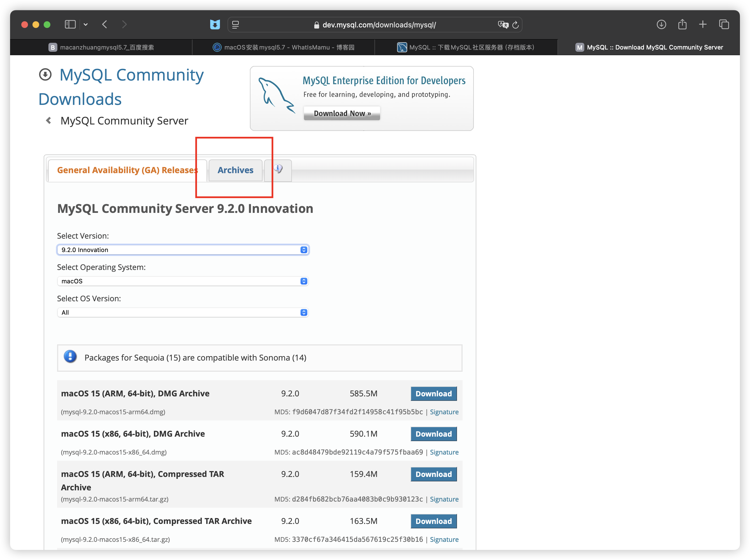Open the Select Version dropdown

click(x=183, y=250)
